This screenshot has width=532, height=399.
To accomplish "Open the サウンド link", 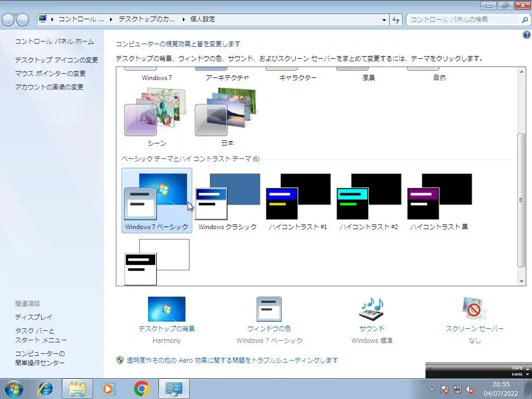I will 372,328.
